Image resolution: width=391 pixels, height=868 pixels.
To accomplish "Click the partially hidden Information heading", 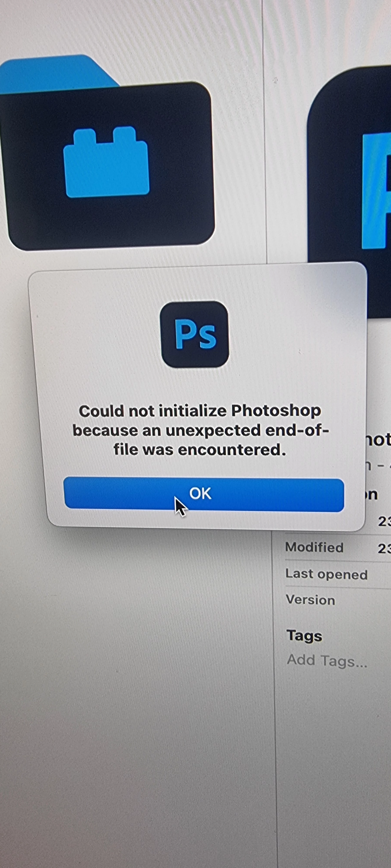I will click(371, 495).
